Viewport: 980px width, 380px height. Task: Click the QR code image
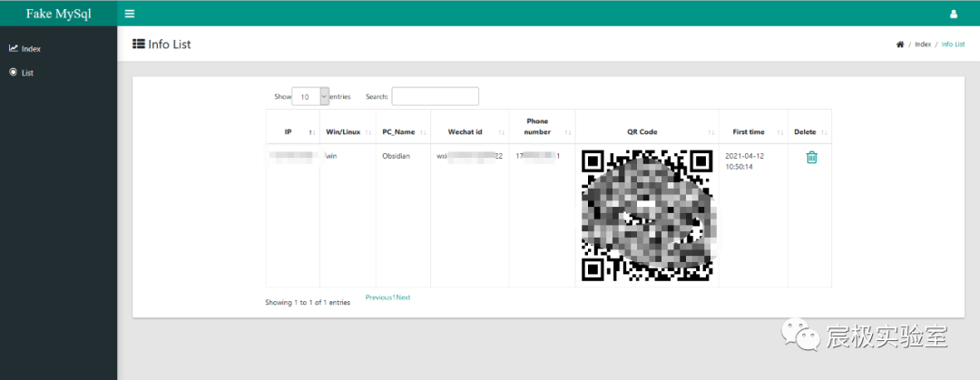[647, 216]
